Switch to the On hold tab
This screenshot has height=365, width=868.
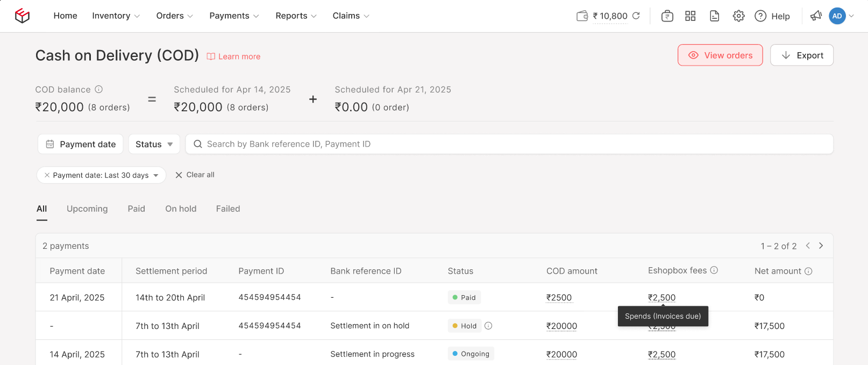181,209
